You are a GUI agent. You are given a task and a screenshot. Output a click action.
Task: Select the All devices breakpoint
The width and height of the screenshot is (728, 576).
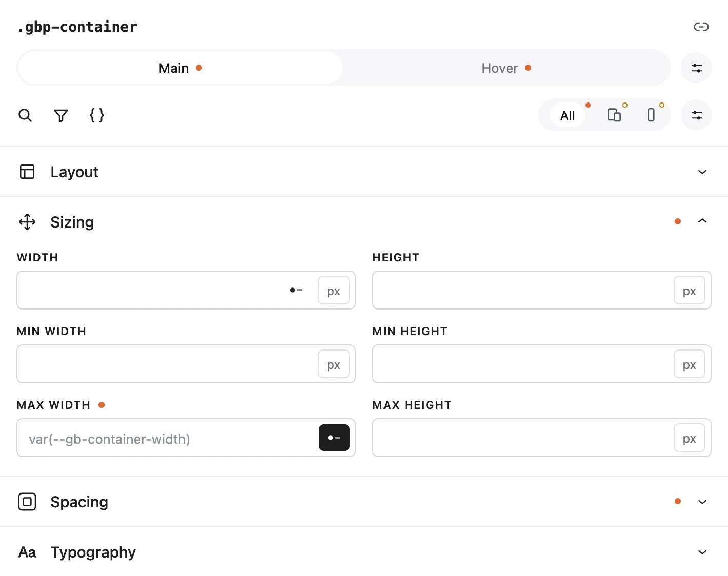pos(568,115)
